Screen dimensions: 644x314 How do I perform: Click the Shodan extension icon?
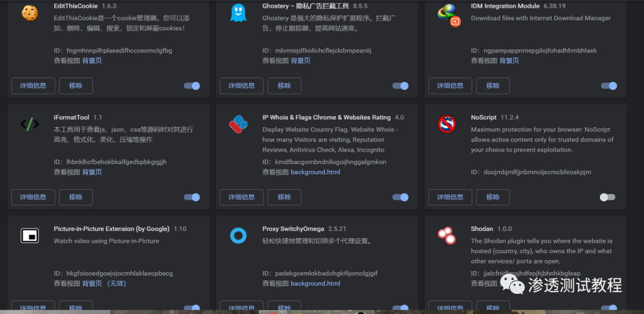click(447, 235)
